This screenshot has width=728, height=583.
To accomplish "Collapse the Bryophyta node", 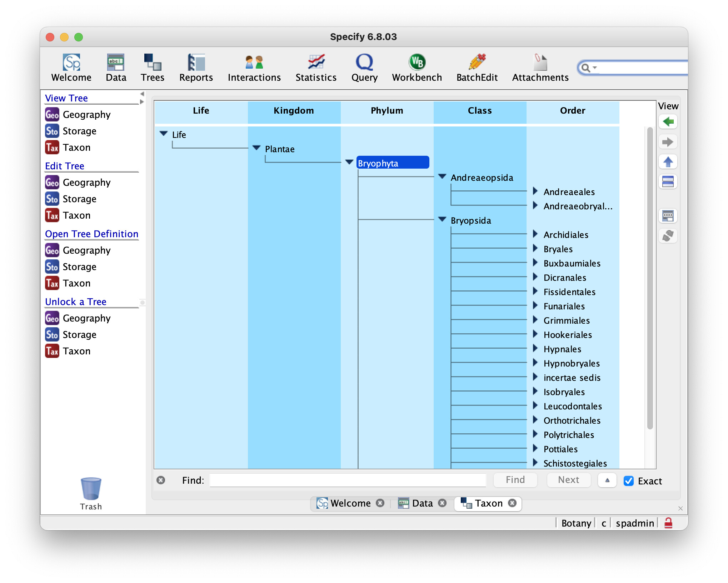I will pyautogui.click(x=349, y=163).
